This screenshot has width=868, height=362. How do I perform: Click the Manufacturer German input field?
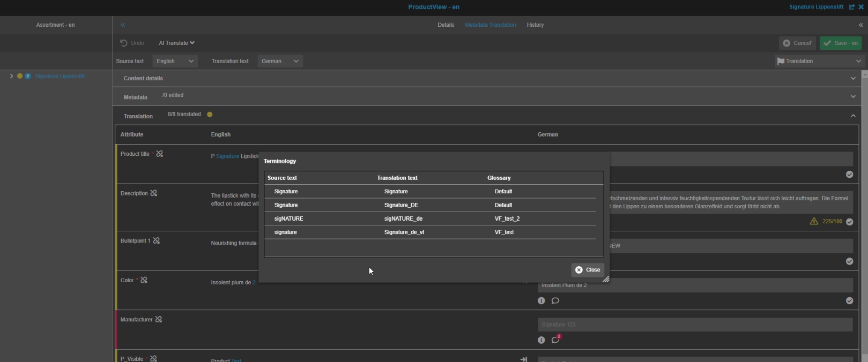tap(695, 325)
